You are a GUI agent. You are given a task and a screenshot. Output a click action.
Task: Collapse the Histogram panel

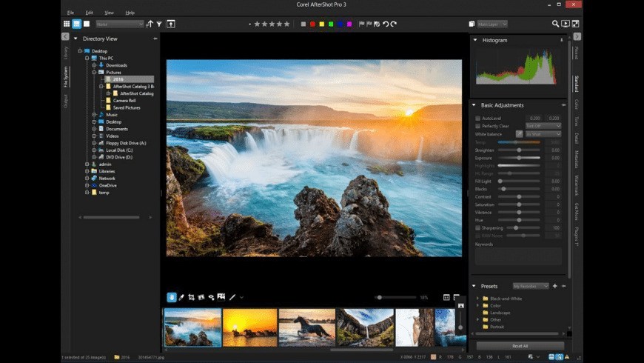pyautogui.click(x=474, y=40)
